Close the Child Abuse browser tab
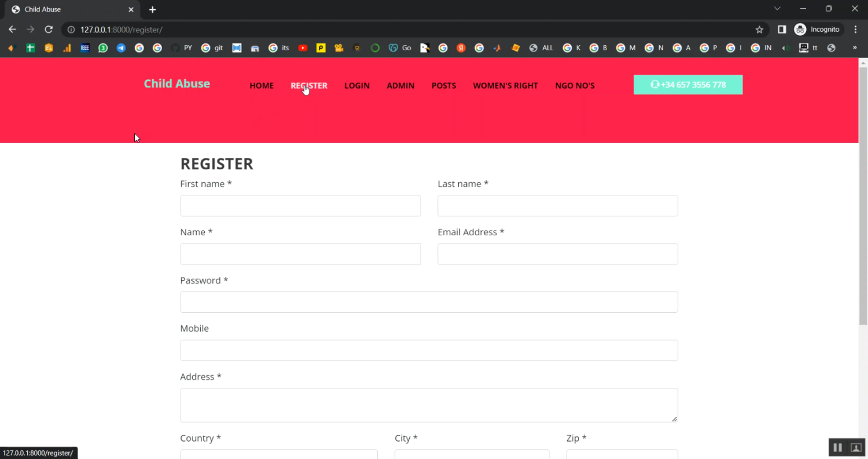Image resolution: width=868 pixels, height=459 pixels. click(131, 9)
